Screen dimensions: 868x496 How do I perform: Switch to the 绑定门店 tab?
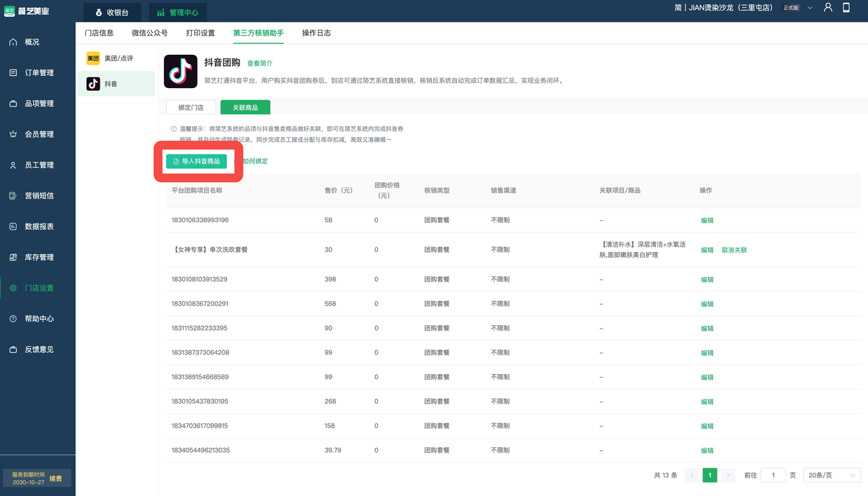(191, 107)
